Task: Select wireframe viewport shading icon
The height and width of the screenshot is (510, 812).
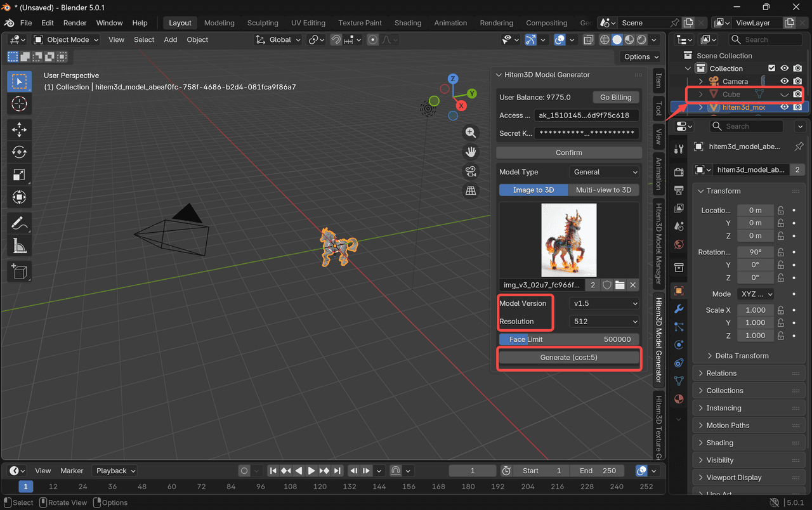Action: 605,39
